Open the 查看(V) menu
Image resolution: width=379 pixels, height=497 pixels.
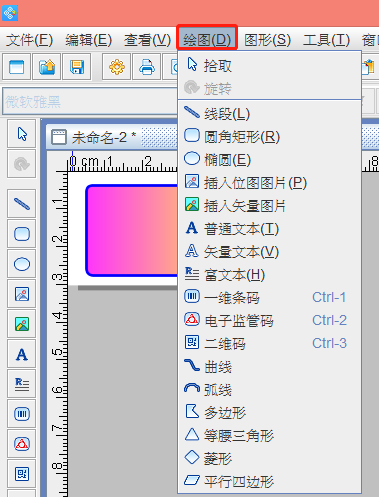pos(147,40)
